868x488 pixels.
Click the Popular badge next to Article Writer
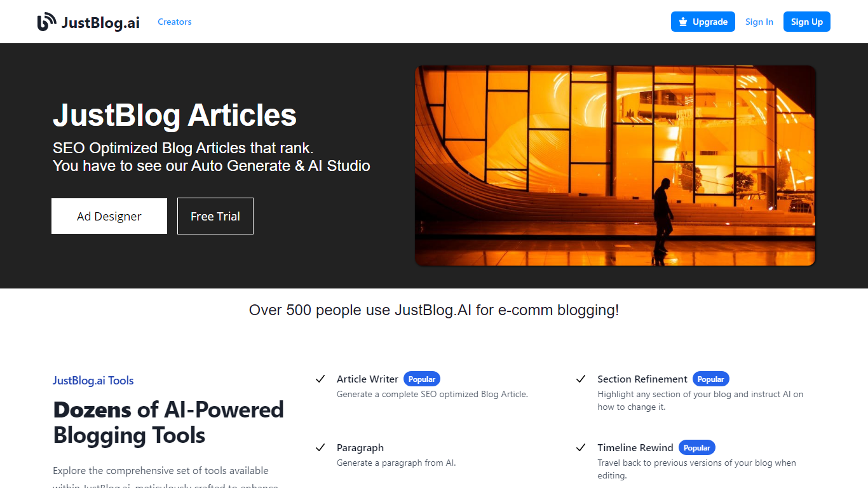pos(421,379)
